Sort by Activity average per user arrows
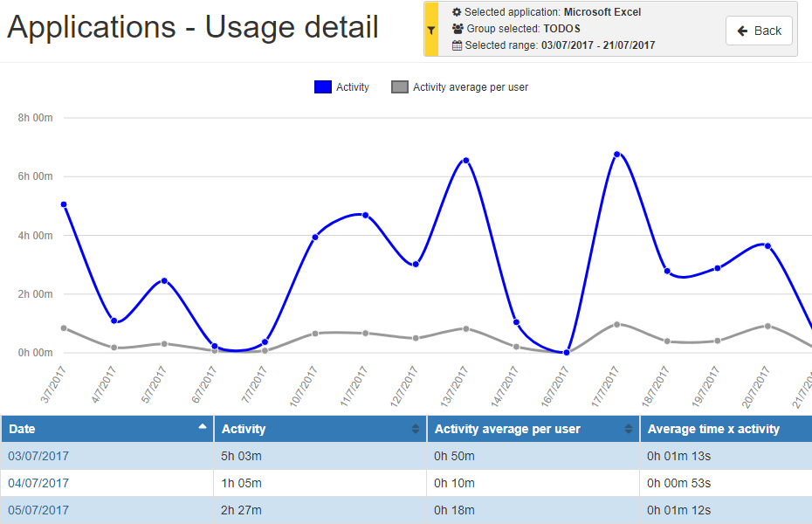Screen dimensions: 812x524 click(x=629, y=429)
